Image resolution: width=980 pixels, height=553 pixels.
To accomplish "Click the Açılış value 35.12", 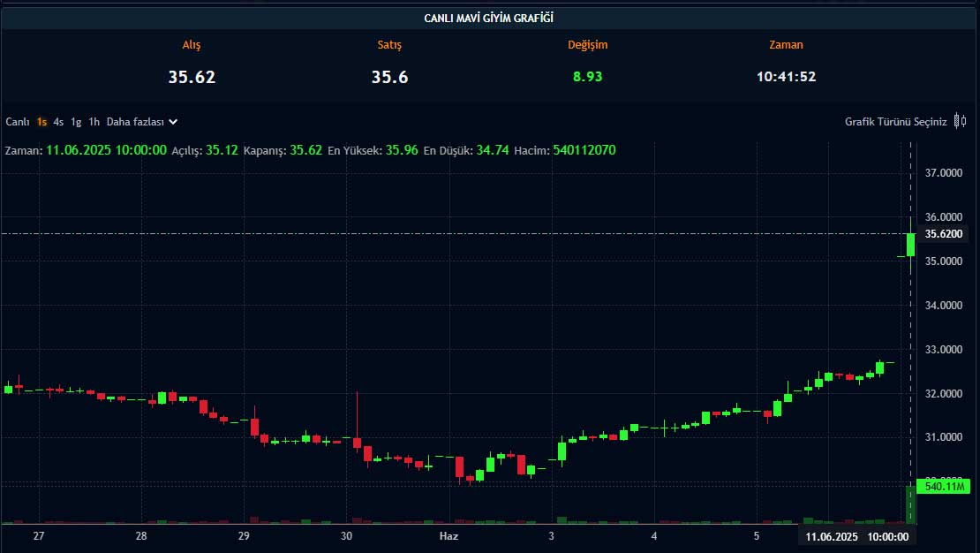I will click(x=222, y=150).
